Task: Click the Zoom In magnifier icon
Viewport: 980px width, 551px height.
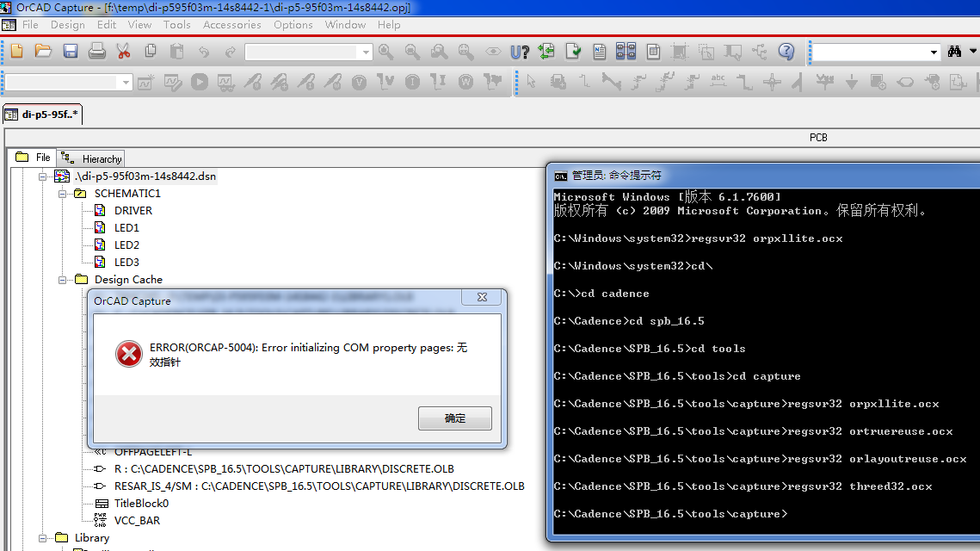Action: click(x=386, y=52)
